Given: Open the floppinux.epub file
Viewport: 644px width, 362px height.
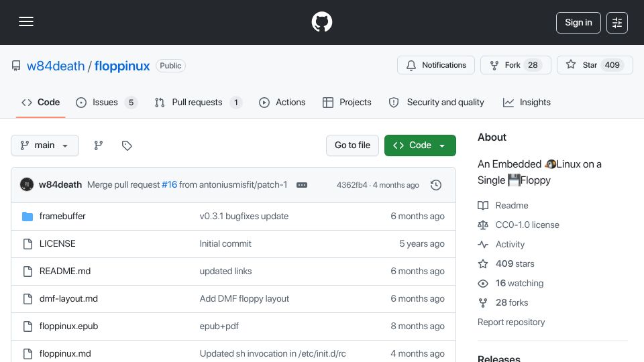Looking at the screenshot, I should point(68,326).
